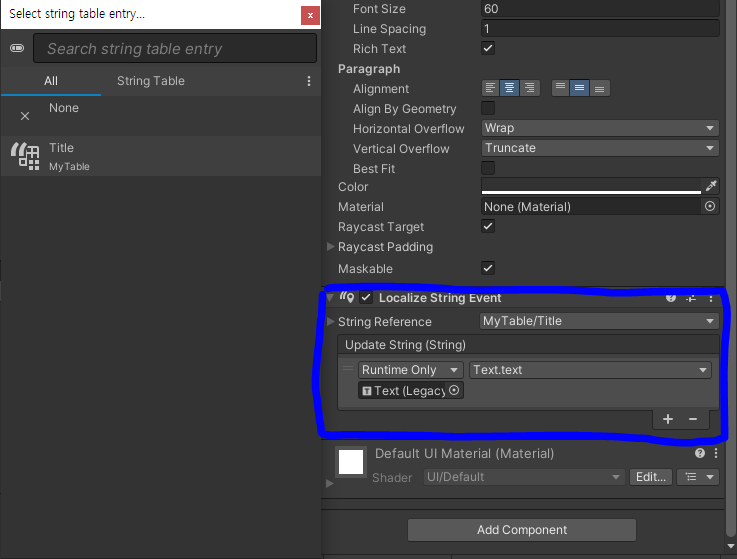Open Localize String Event help icon

(x=671, y=298)
